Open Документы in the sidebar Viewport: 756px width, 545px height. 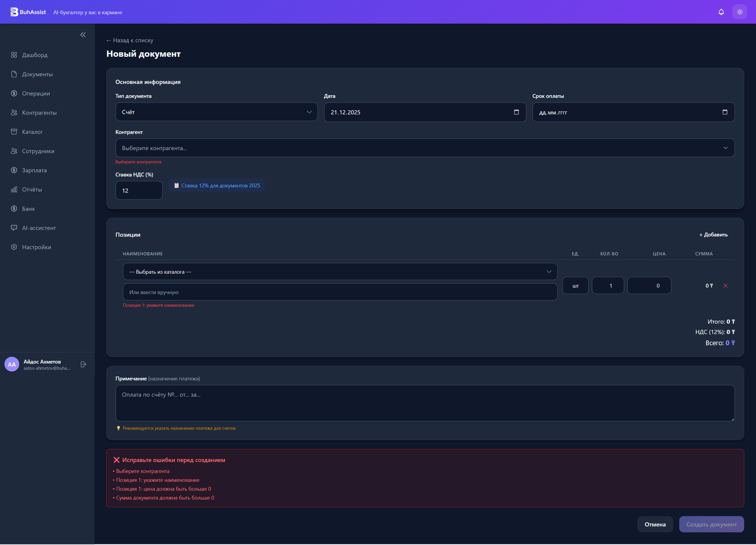pos(37,74)
